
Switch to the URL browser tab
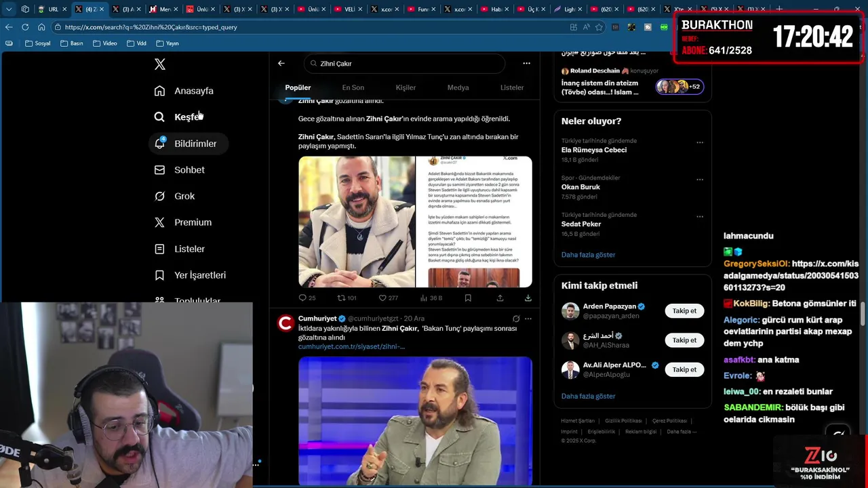[x=53, y=9]
